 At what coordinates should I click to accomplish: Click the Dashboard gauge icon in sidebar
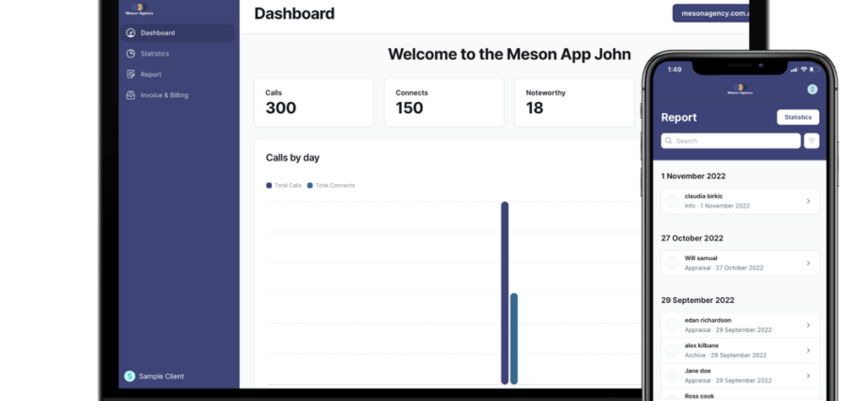coord(130,33)
